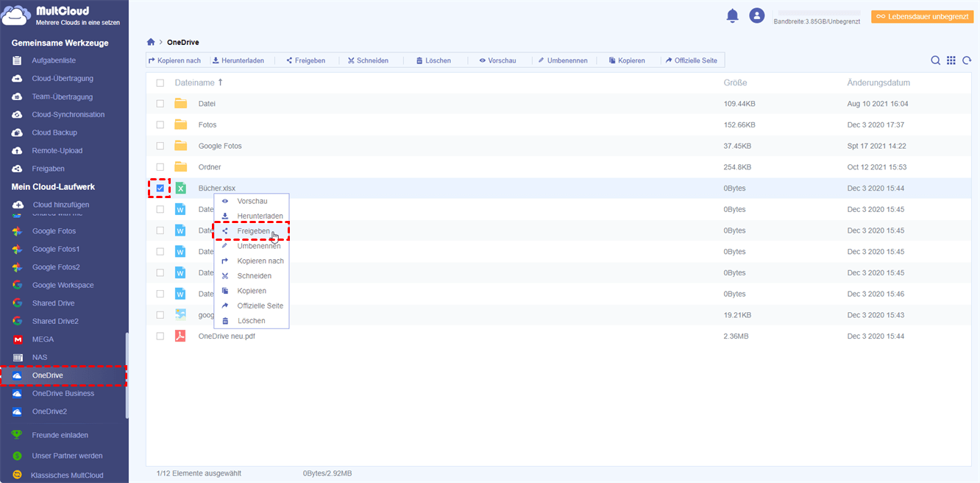Open Remote-Upload in sidebar
The image size is (980, 483).
coord(57,150)
